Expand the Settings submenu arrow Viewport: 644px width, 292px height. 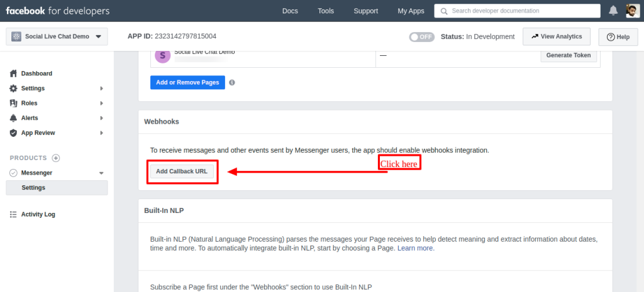(x=101, y=88)
